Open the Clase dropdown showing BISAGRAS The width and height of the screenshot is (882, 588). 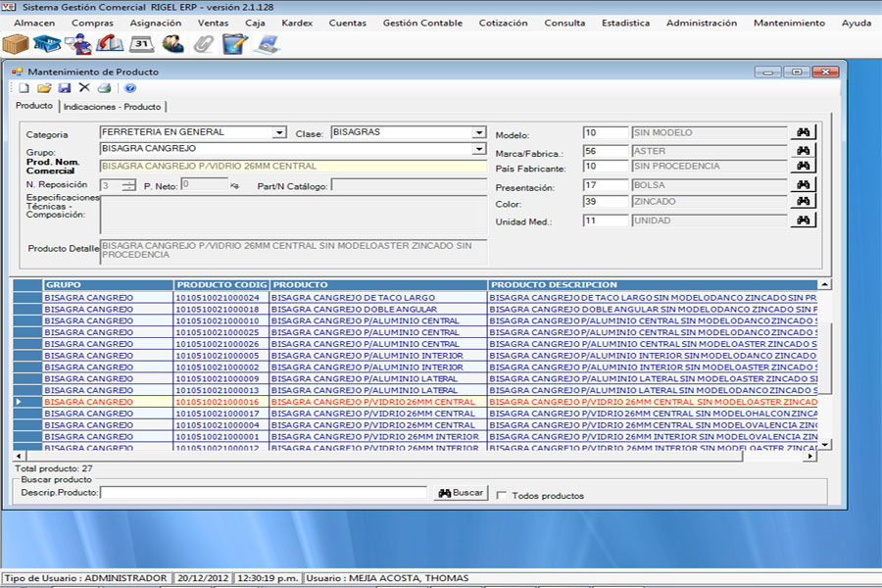click(x=479, y=132)
